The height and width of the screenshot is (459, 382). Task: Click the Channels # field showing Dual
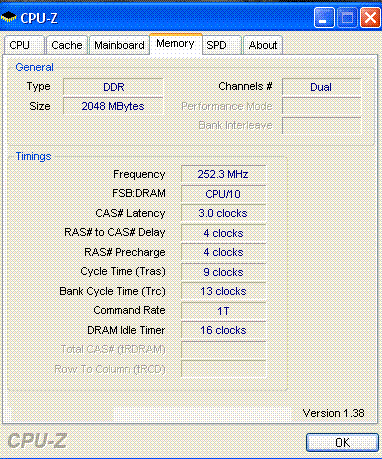321,87
